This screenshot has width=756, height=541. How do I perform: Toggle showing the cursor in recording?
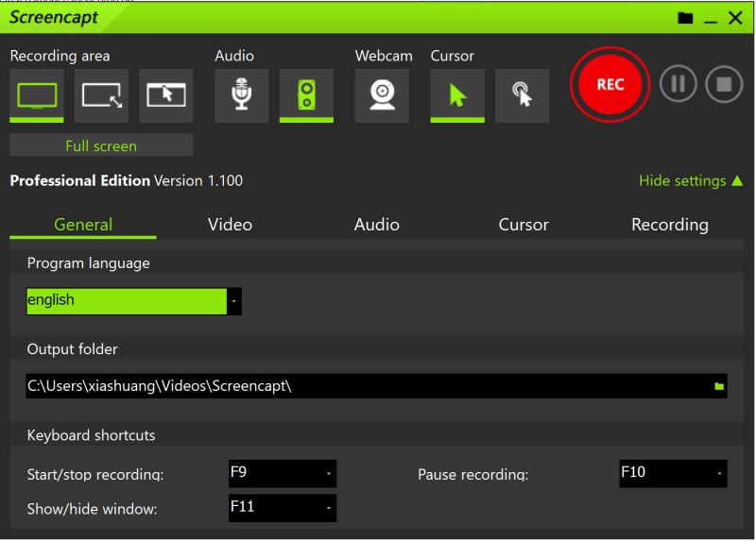(457, 95)
